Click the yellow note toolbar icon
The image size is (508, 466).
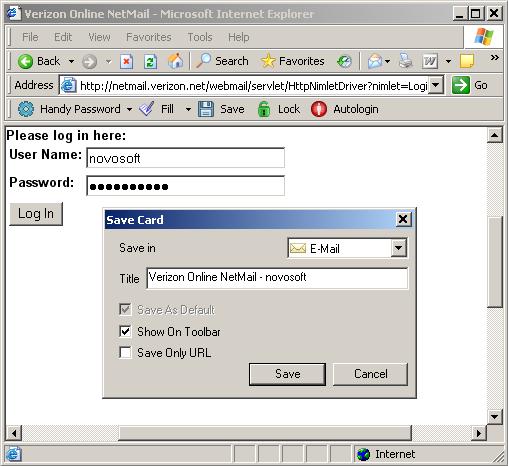click(467, 61)
